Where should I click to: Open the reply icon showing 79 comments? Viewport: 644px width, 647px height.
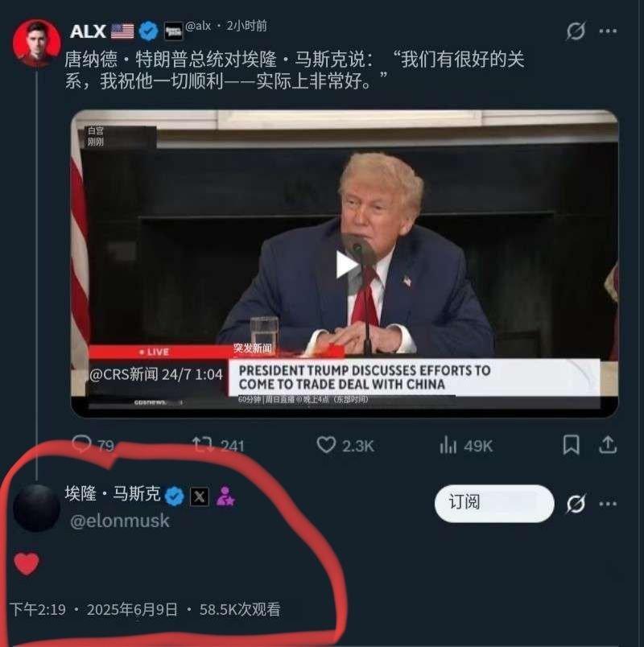[x=81, y=445]
